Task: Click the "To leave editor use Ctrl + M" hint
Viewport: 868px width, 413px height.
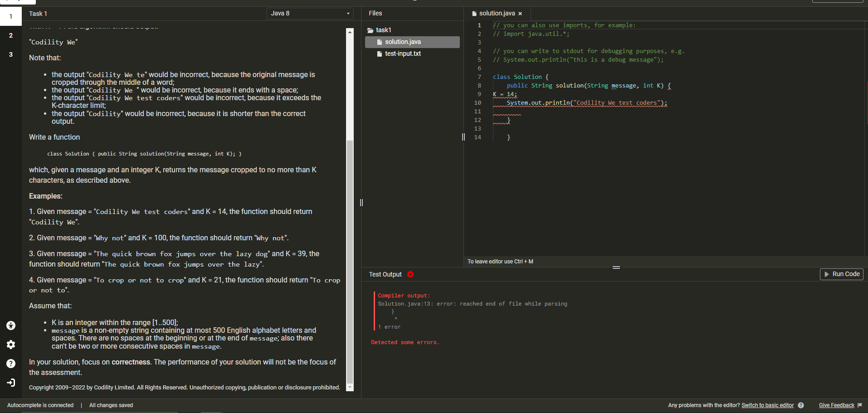Action: tap(500, 262)
